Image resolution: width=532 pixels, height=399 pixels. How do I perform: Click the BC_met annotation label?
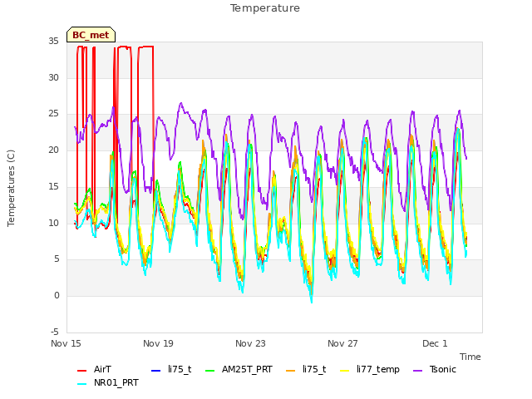coord(91,35)
